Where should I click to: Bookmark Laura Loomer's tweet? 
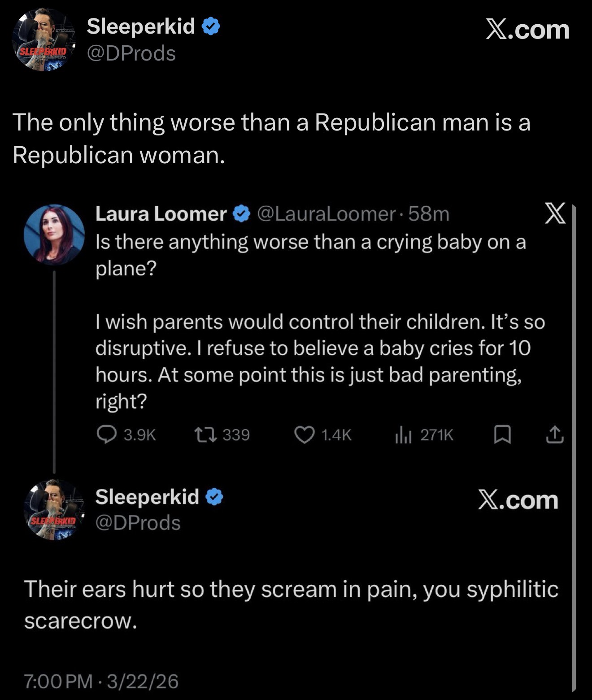point(502,435)
